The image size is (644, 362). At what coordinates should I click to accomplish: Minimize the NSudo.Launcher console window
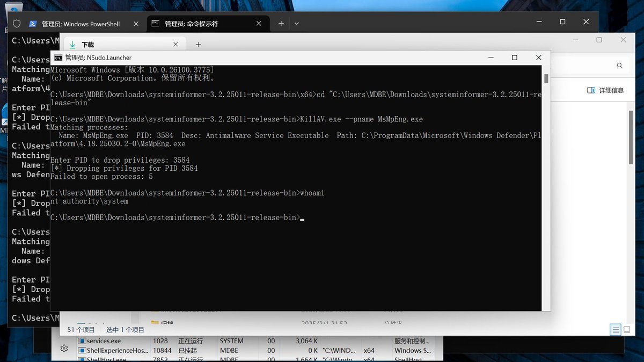click(490, 57)
